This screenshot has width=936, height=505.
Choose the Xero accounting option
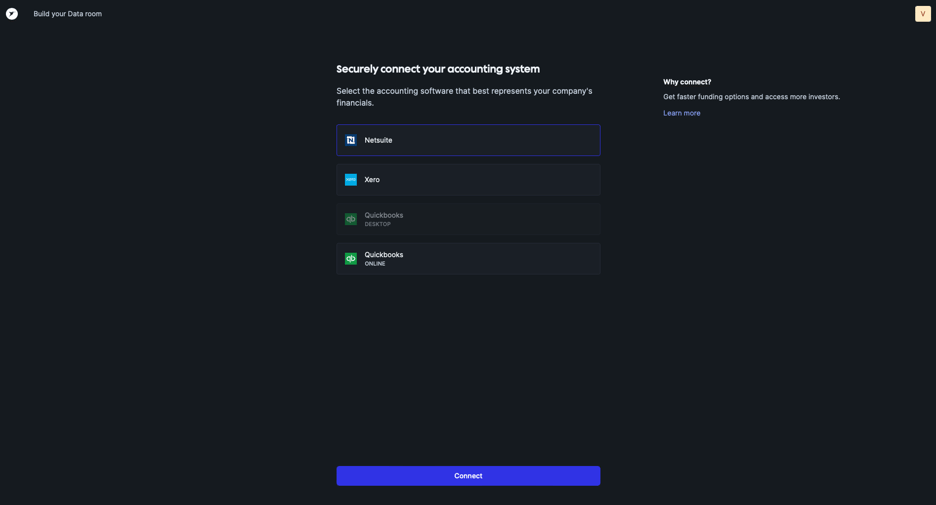coord(468,180)
